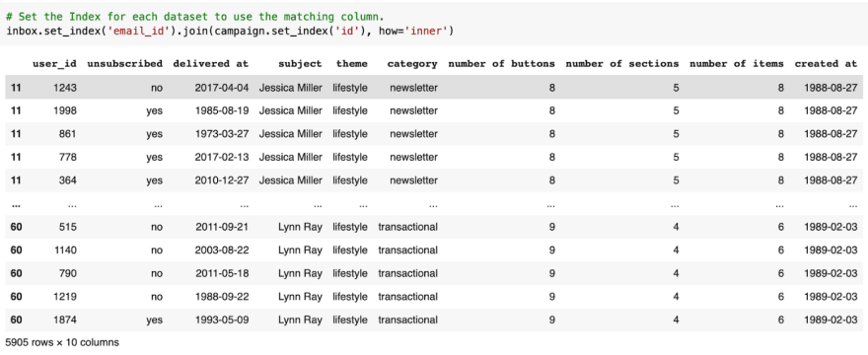Click delivered date 2017-02-13

[x=222, y=158]
